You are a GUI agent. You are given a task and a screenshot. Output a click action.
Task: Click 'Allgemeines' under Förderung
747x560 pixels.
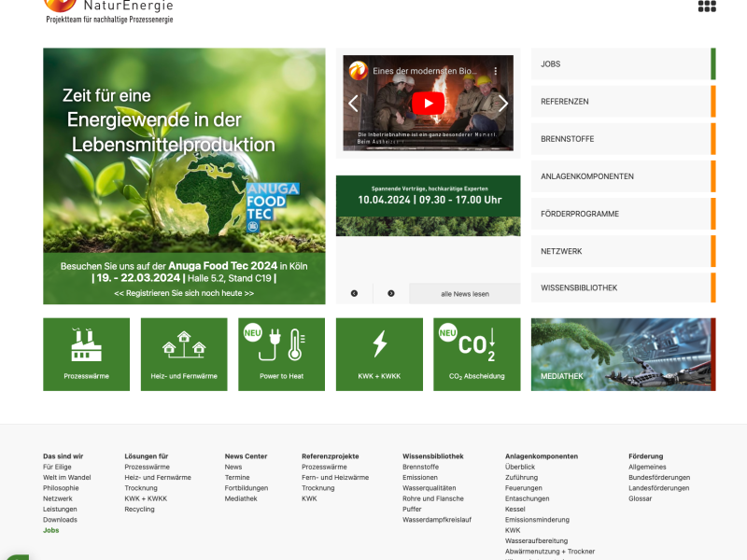coord(647,467)
